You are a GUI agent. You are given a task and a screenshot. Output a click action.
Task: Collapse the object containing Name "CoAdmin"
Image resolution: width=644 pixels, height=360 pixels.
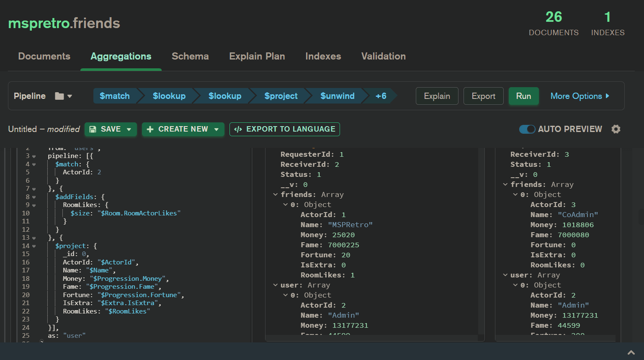click(x=515, y=194)
